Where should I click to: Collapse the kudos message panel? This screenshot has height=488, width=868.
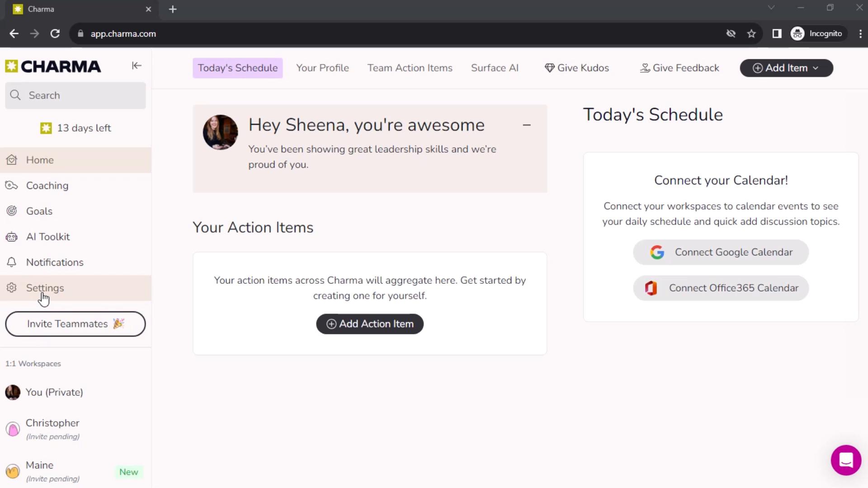point(527,125)
